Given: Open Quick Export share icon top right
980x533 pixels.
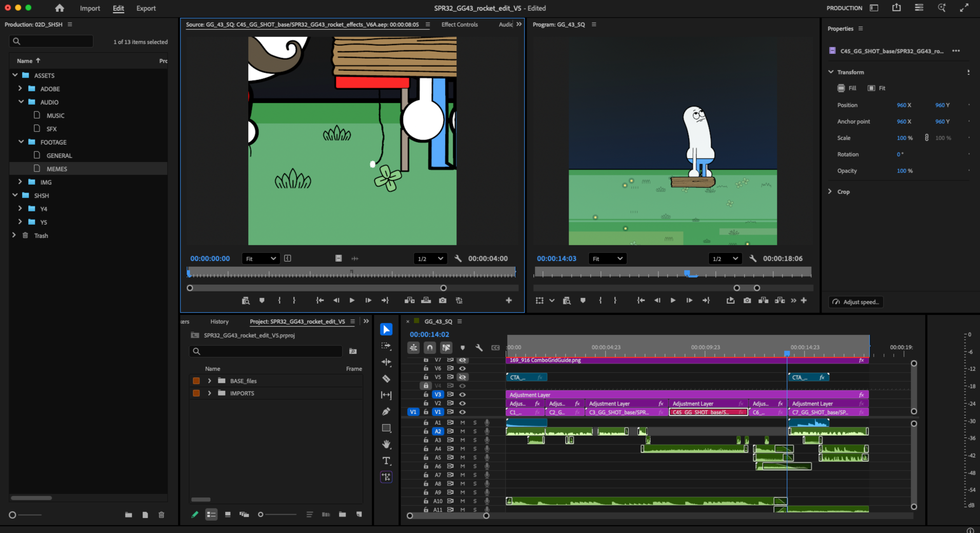Looking at the screenshot, I should tap(896, 8).
